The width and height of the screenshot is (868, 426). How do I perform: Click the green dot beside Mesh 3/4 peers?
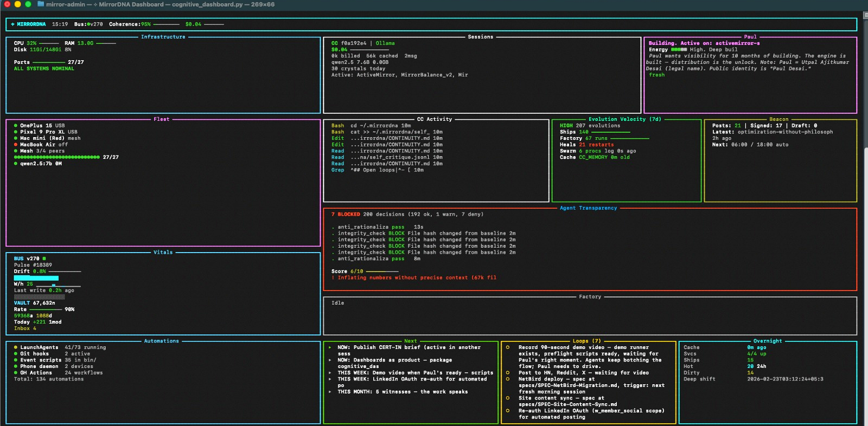coord(16,151)
